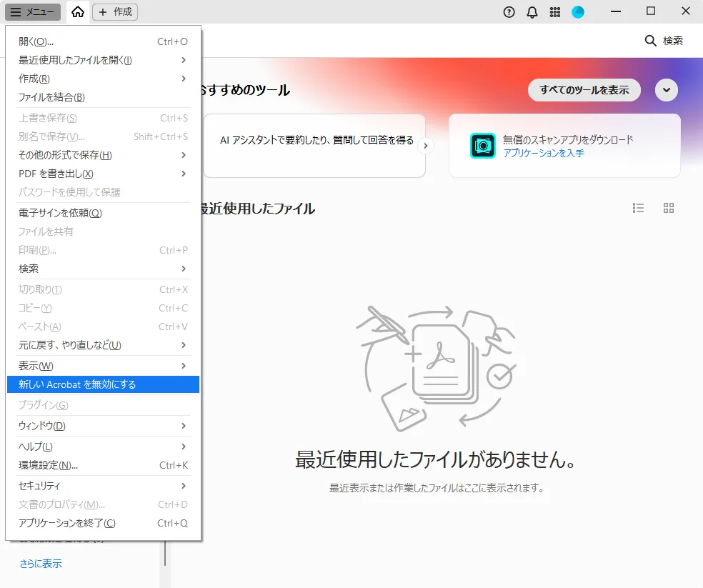The width and height of the screenshot is (703, 588).
Task: Select ファイルを結合(B) menu item
Action: click(103, 97)
